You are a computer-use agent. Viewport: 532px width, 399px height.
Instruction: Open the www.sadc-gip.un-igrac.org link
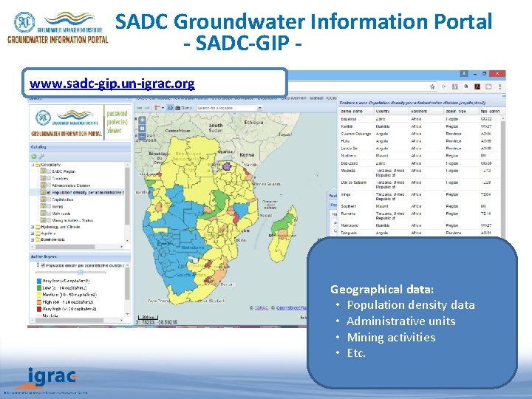[112, 83]
